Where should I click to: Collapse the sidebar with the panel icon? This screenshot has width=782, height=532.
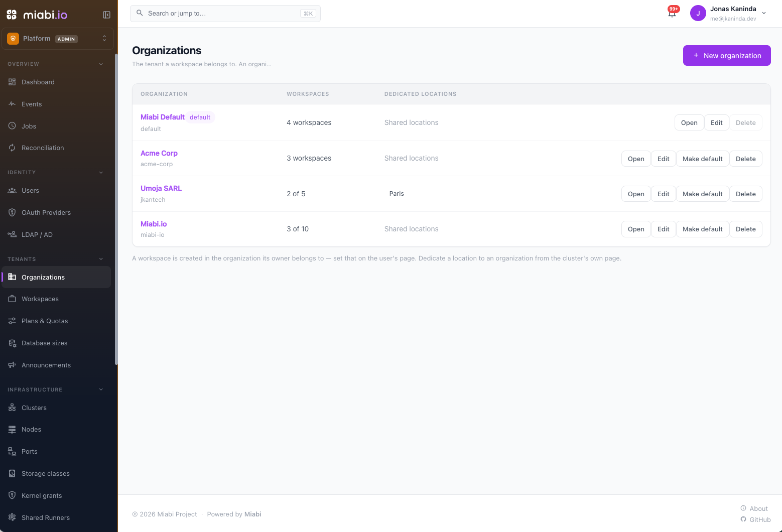(106, 15)
